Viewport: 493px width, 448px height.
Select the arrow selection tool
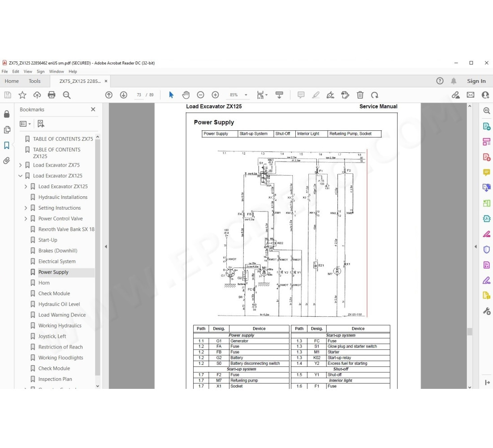point(171,95)
